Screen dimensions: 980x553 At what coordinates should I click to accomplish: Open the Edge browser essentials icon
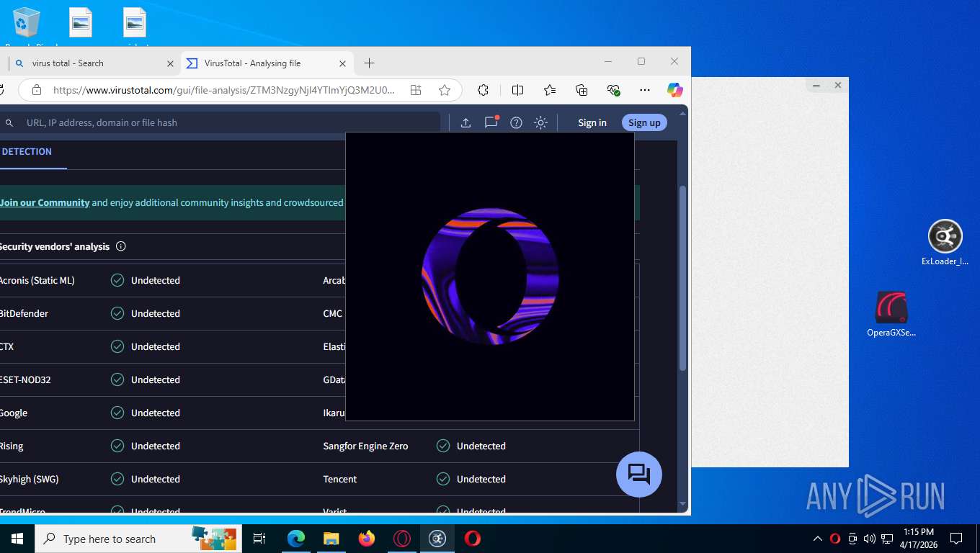point(613,90)
